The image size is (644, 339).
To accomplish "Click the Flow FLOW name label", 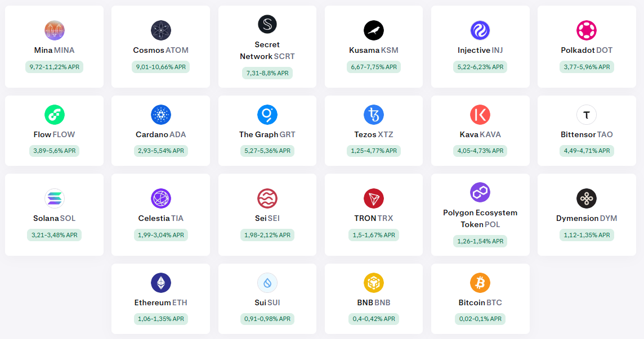I will (54, 134).
